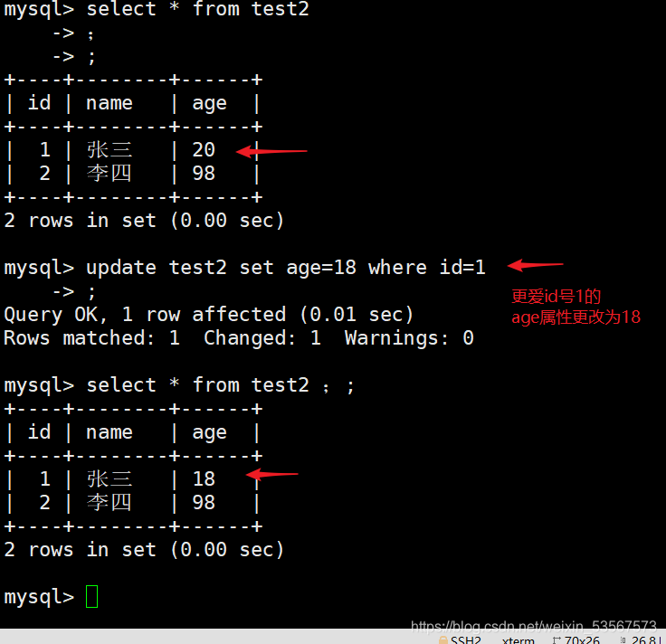Click the Rows matched summary line
666x644 pixels.
tap(239, 338)
